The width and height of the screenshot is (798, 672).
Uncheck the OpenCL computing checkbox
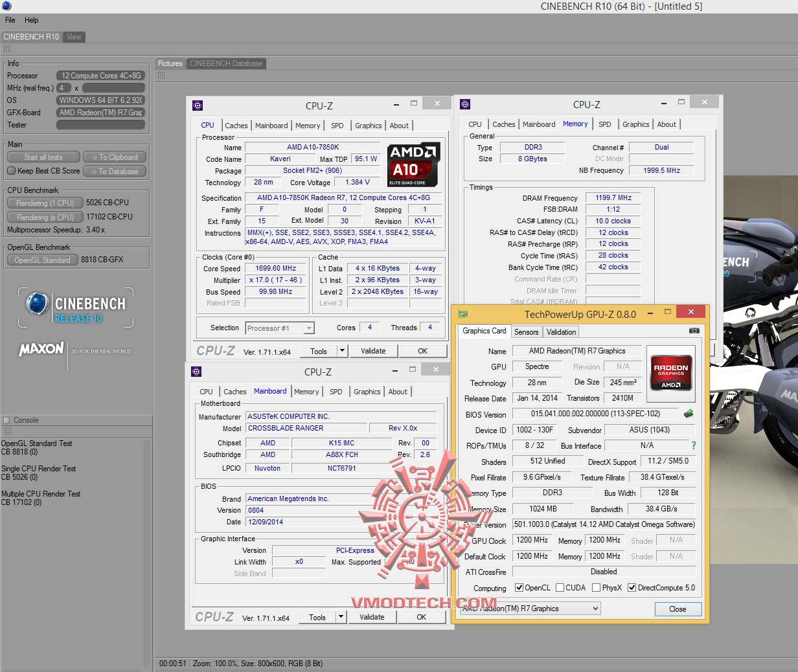(519, 588)
